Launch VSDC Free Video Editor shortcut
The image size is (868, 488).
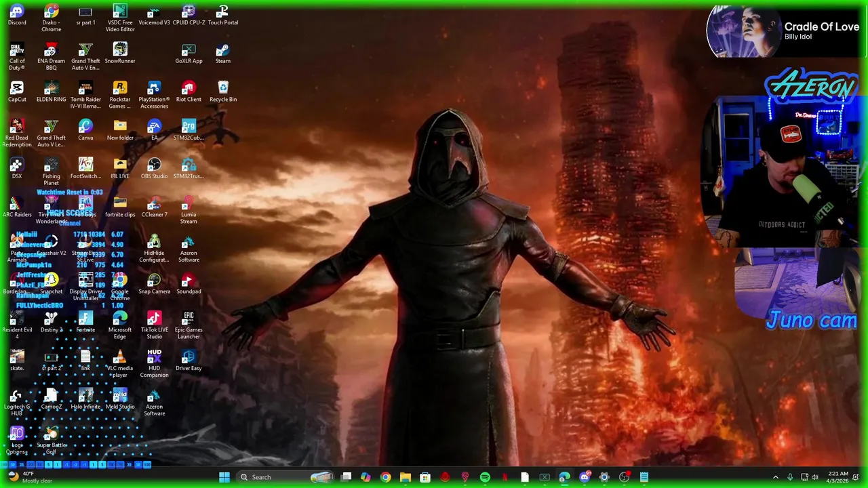click(x=120, y=18)
